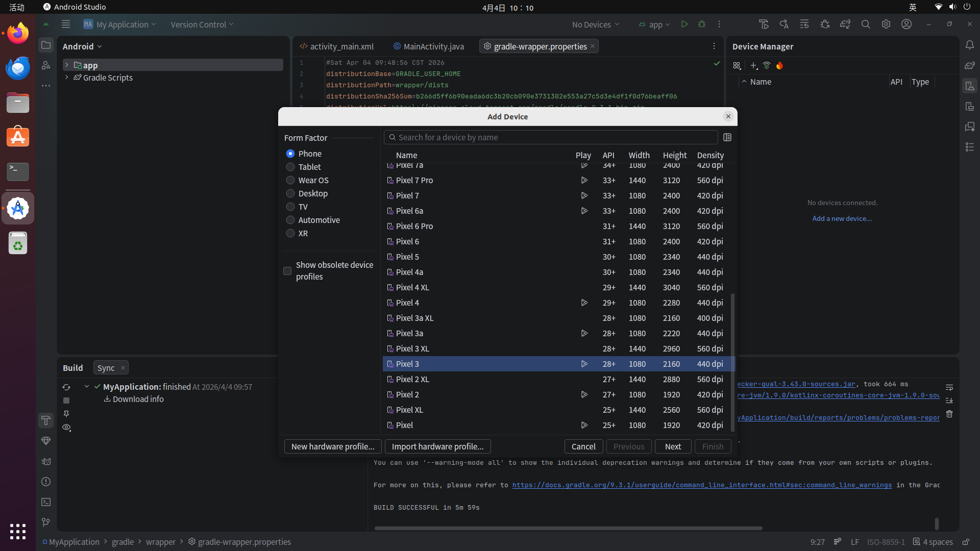
Task: Toggle column view icon beside device search
Action: (727, 137)
